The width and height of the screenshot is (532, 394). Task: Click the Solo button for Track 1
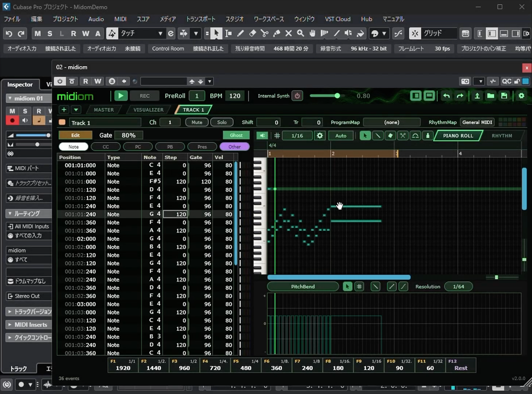click(x=222, y=122)
